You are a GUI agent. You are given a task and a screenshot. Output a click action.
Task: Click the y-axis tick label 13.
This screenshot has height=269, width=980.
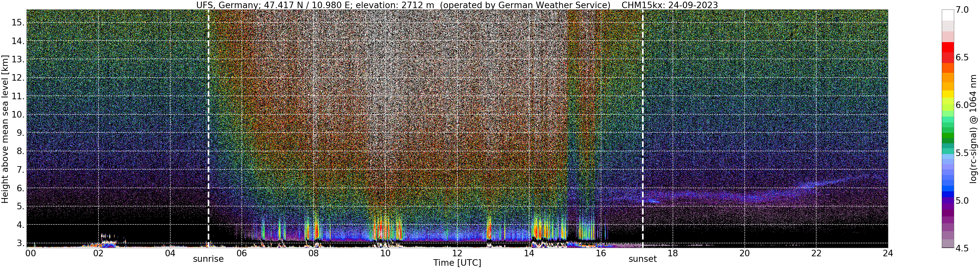coord(18,59)
